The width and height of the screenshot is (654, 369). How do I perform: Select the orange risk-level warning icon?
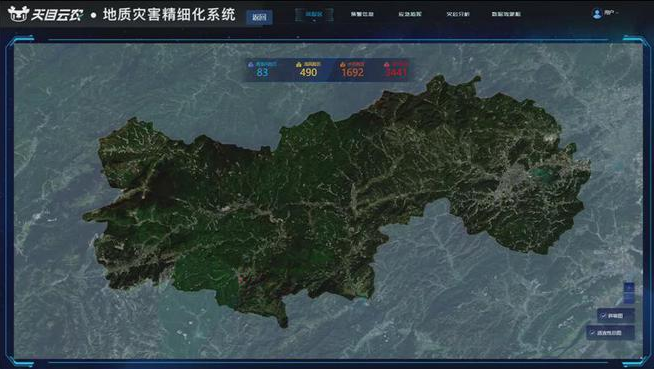342,64
